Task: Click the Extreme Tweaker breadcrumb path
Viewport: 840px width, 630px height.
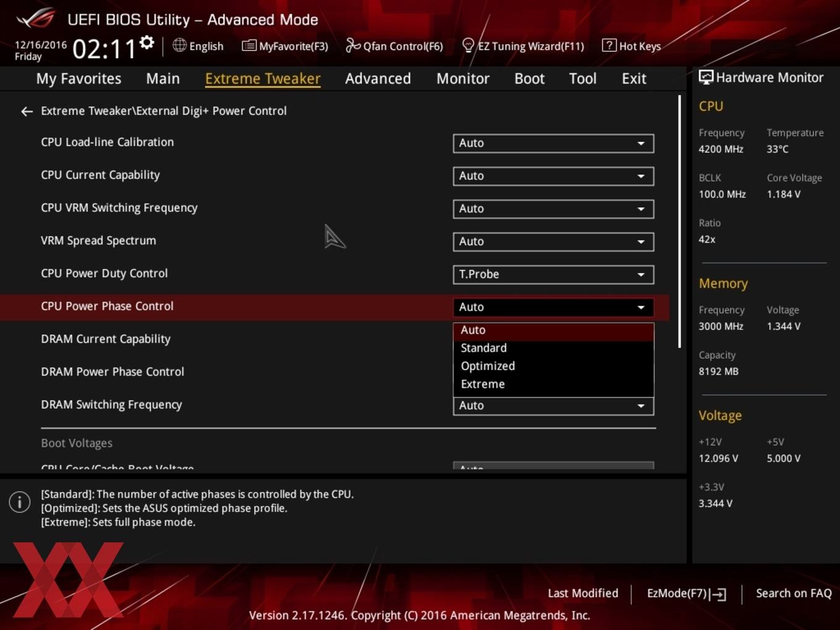Action: [164, 111]
